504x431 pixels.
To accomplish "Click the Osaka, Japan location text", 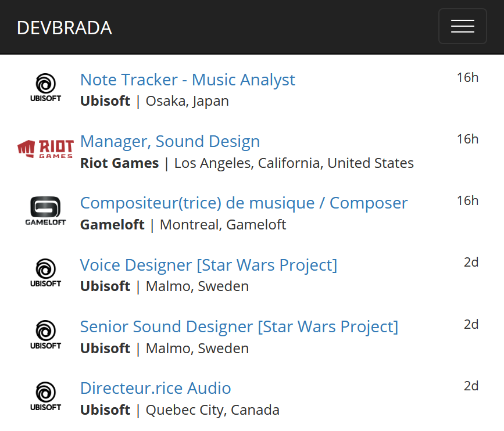I will (x=187, y=101).
